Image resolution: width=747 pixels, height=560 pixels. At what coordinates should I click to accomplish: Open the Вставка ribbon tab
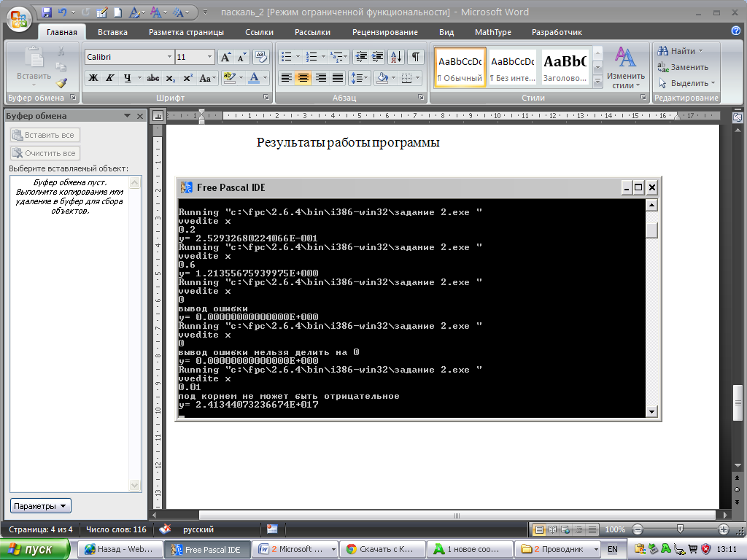pyautogui.click(x=112, y=32)
